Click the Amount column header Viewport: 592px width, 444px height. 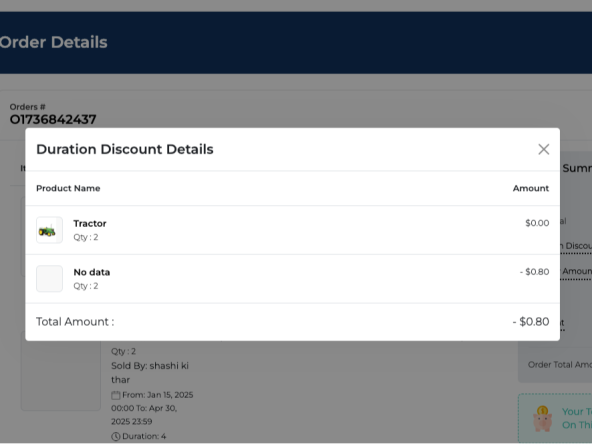(530, 188)
